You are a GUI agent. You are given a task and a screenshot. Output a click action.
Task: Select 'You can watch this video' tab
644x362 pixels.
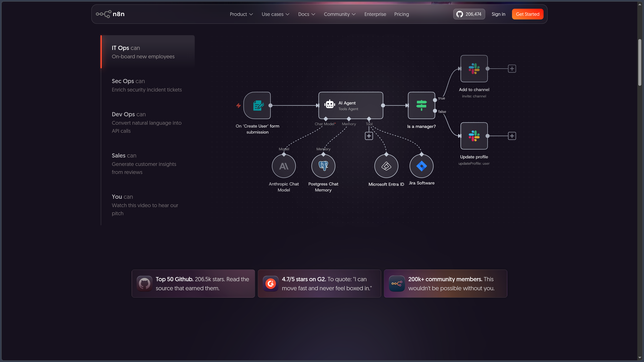pyautogui.click(x=148, y=205)
